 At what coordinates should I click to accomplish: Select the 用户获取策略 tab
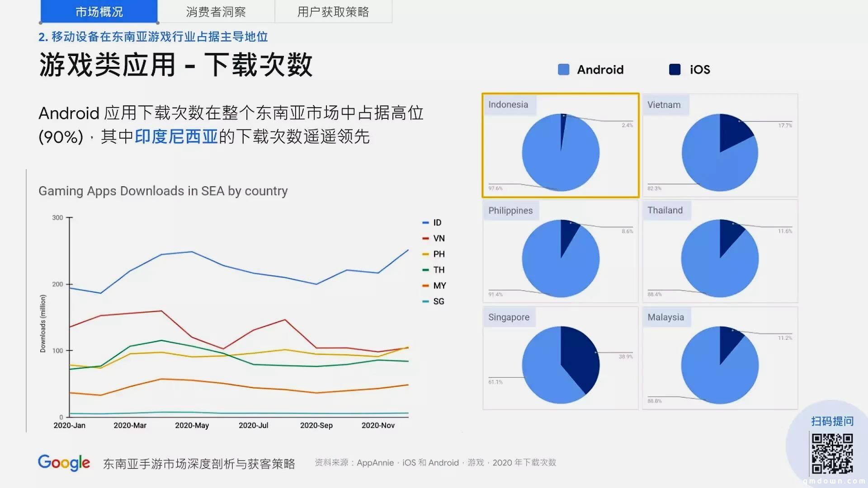[x=333, y=12]
